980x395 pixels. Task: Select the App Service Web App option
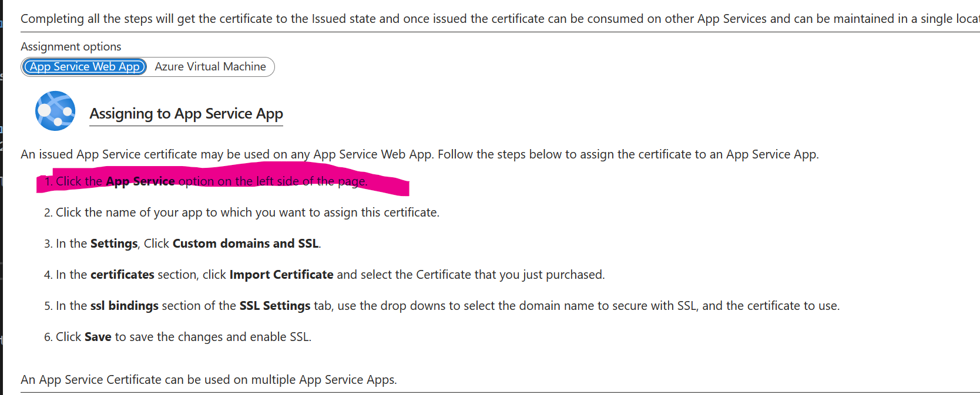(85, 67)
